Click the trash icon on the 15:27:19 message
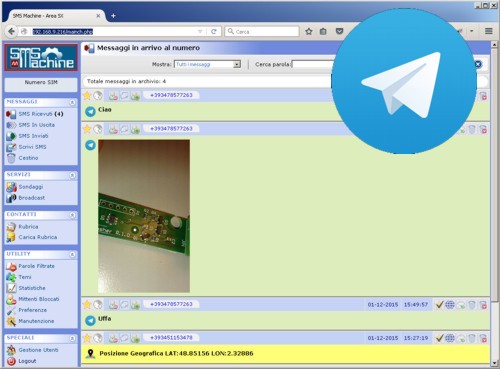Image resolution: width=500 pixels, height=369 pixels. click(x=472, y=338)
